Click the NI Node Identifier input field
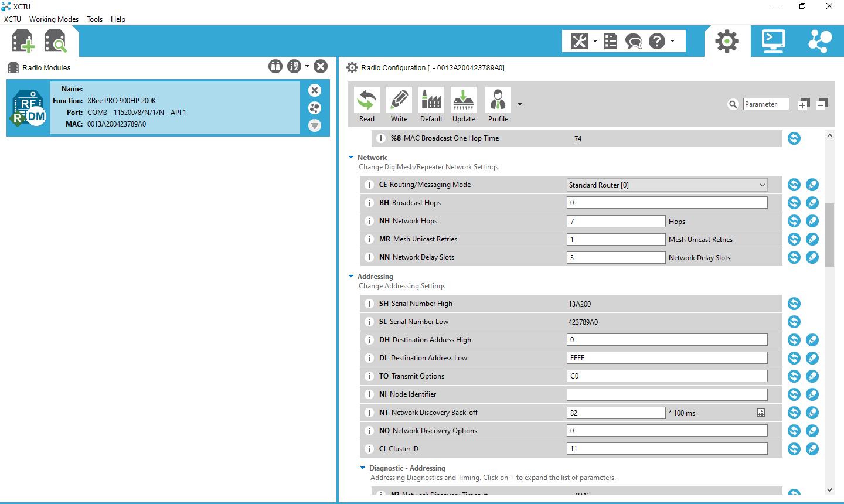This screenshot has height=504, width=844. coord(667,394)
